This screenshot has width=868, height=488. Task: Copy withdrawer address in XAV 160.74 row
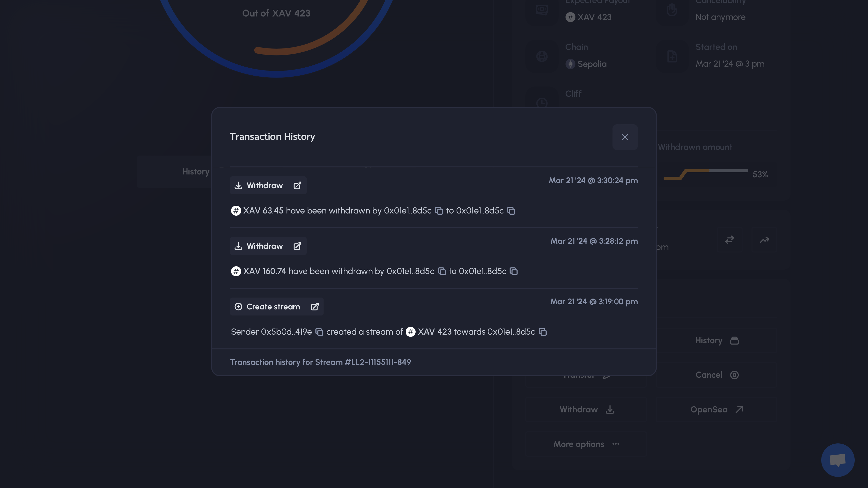coord(442,271)
